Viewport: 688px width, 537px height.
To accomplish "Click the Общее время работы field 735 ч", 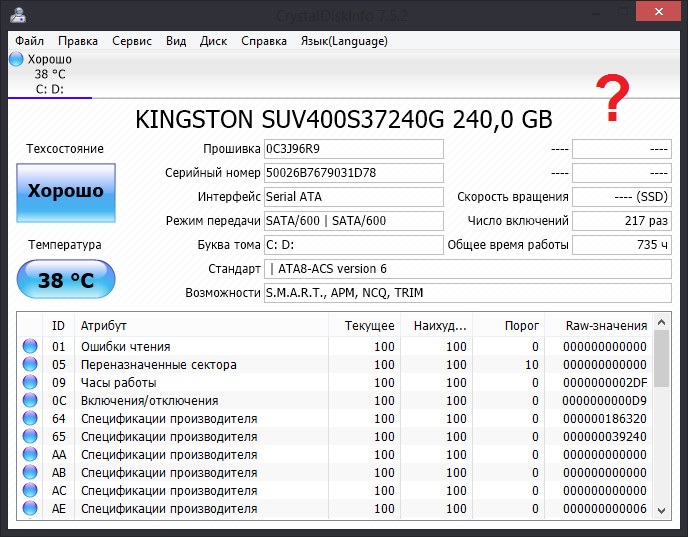I will 622,245.
